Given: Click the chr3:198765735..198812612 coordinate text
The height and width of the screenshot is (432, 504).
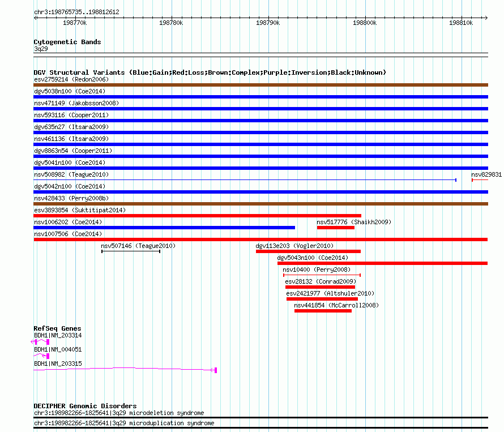Looking at the screenshot, I should pos(76,12).
